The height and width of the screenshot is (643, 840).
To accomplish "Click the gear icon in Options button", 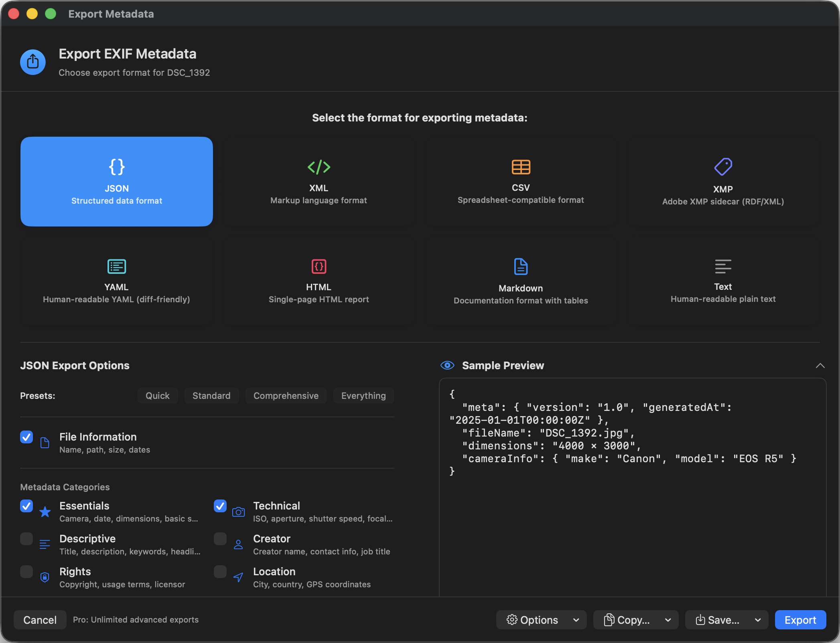I will click(512, 620).
